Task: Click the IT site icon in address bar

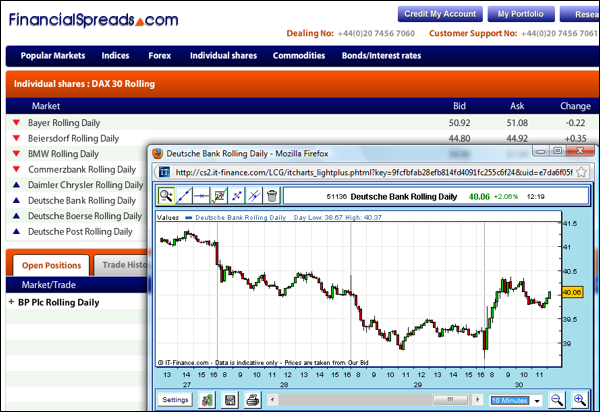Action: [165, 172]
